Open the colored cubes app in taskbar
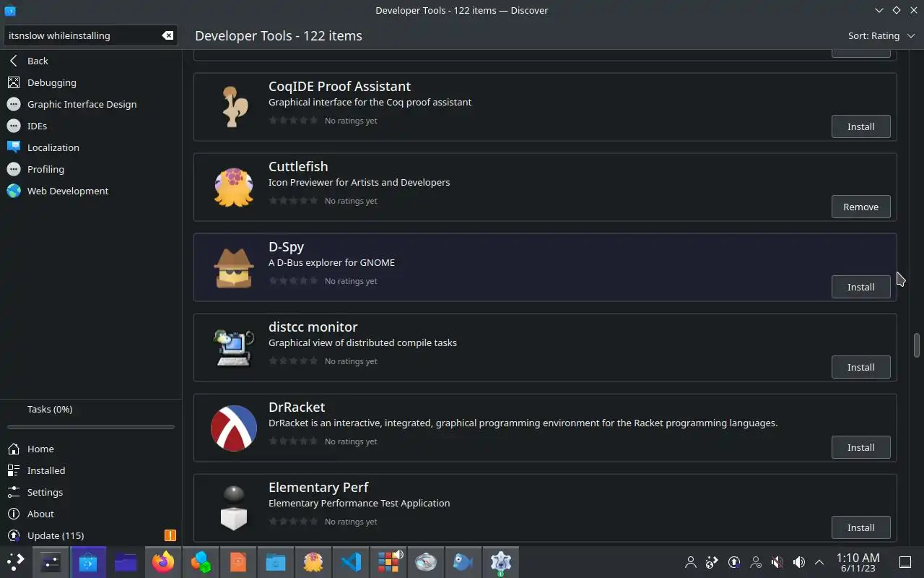 click(x=201, y=561)
